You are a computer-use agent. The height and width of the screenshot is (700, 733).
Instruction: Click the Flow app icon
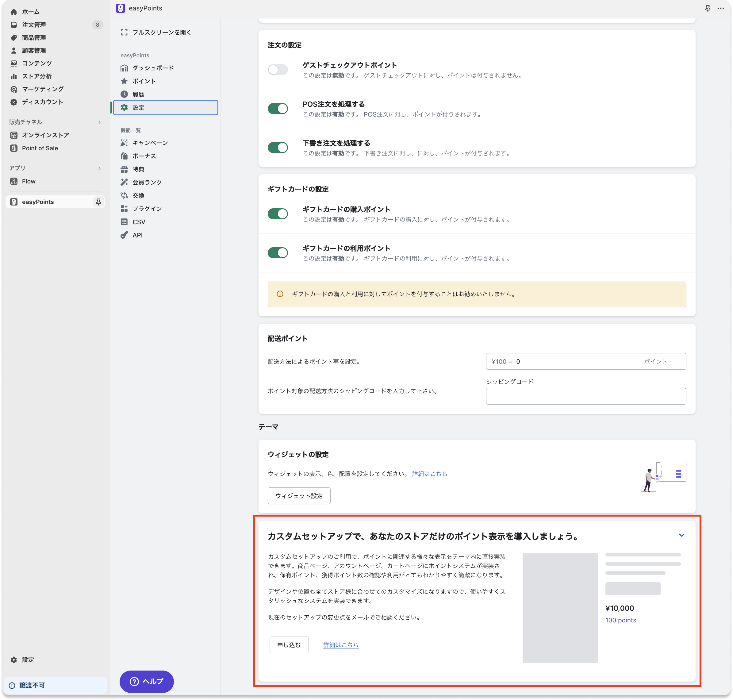(x=14, y=181)
